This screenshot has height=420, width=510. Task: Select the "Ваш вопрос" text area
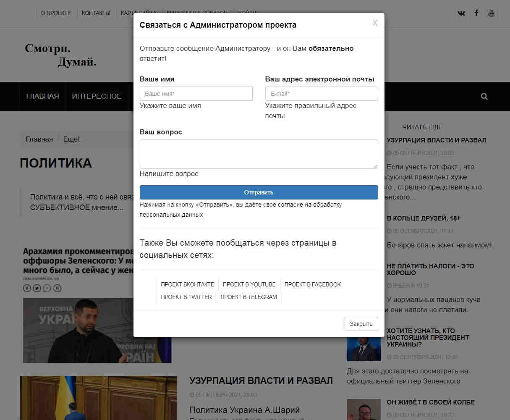[x=259, y=154]
